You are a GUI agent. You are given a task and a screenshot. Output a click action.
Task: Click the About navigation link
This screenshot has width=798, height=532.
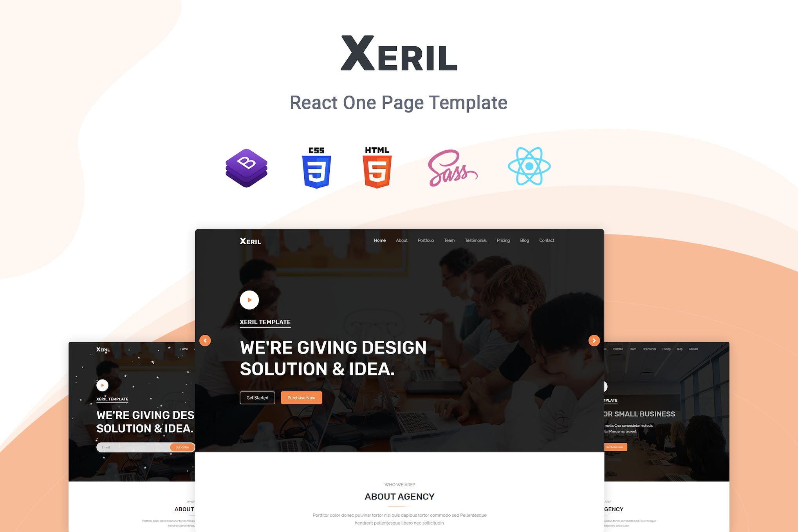pos(401,240)
